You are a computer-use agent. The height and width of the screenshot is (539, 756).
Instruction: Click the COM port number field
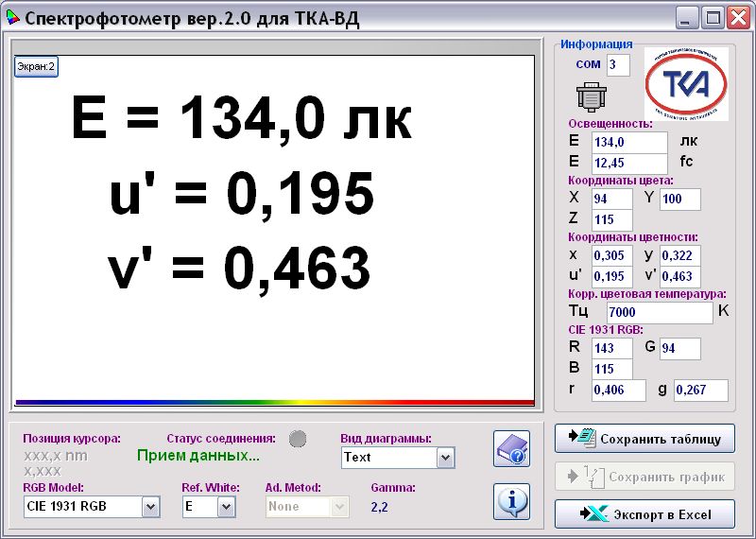click(617, 64)
